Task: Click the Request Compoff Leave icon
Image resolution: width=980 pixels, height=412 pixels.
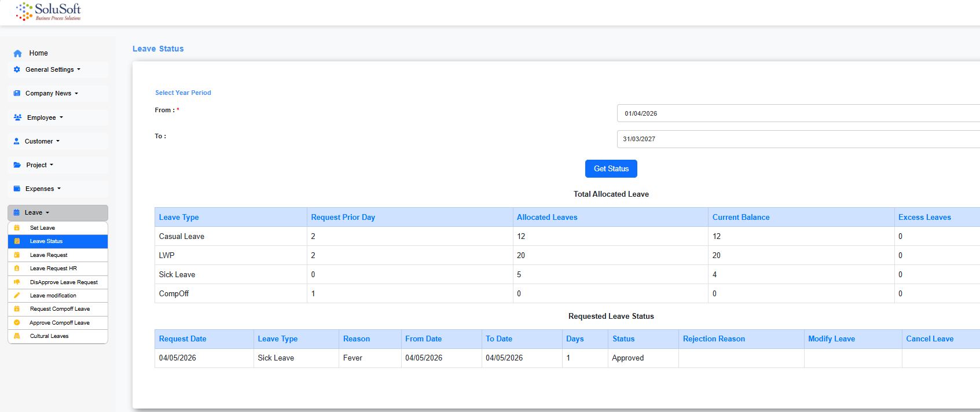Action: [17, 309]
